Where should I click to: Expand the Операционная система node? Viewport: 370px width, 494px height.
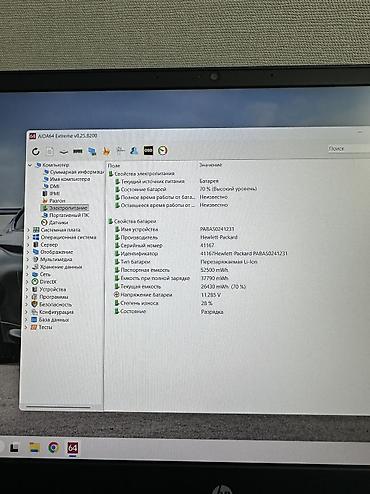pyautogui.click(x=28, y=237)
